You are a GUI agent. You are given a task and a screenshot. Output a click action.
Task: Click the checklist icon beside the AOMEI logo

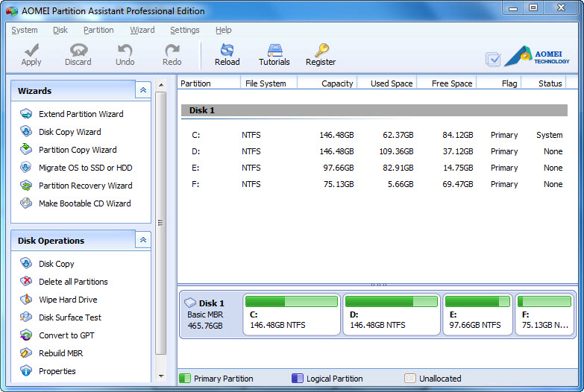click(493, 59)
